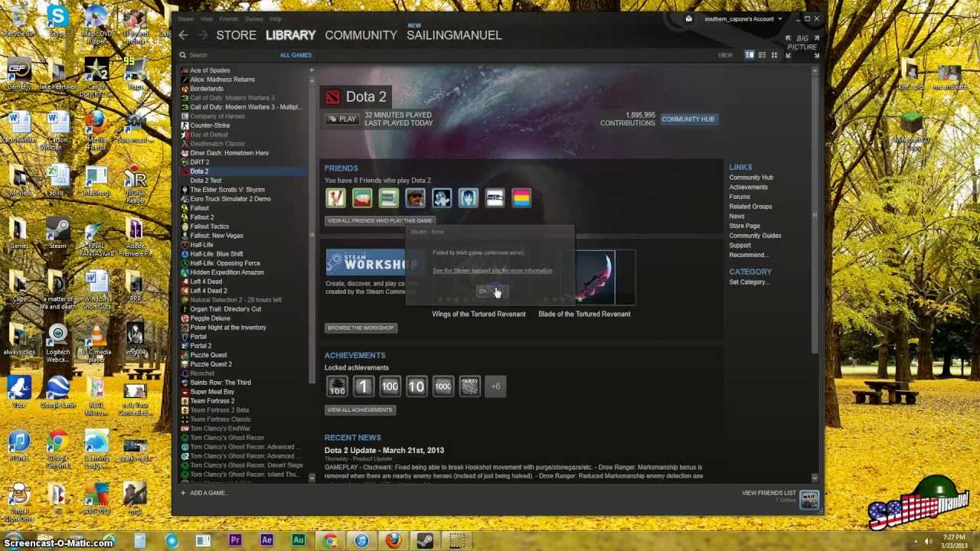This screenshot has width=980, height=551.
Task: View the 1000 locked achievement icon
Action: pyautogui.click(x=443, y=386)
